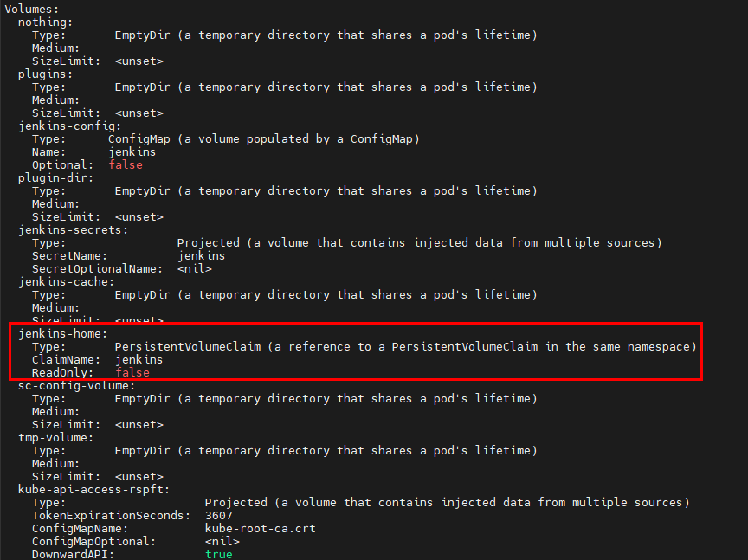Screen dimensions: 748x560
Task: Select "jenkins" value beside SecretName
Action: pyautogui.click(x=201, y=256)
